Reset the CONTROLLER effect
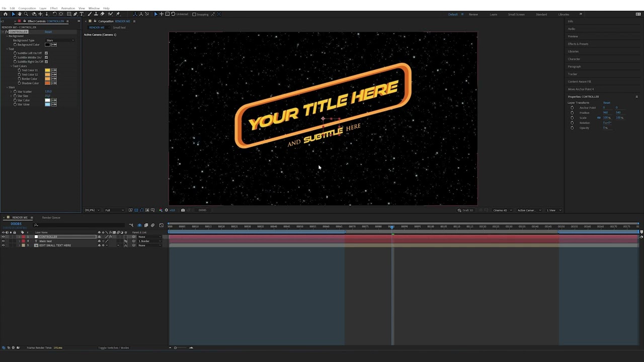The height and width of the screenshot is (362, 644). point(48,32)
